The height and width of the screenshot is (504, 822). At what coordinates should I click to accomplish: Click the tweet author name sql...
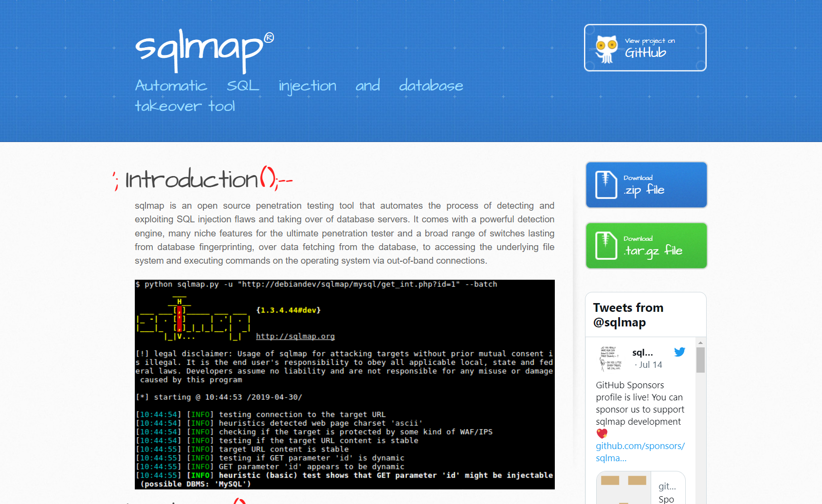[x=642, y=353]
